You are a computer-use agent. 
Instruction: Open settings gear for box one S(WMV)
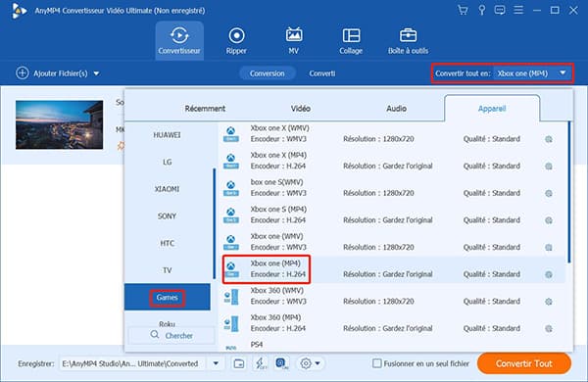(549, 193)
